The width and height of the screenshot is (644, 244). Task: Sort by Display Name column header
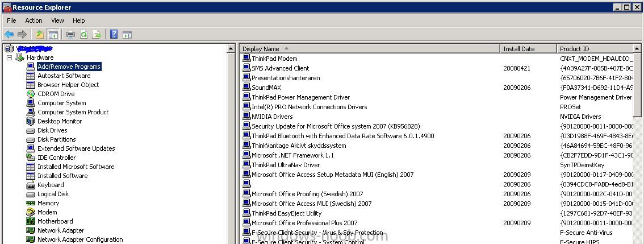click(370, 48)
